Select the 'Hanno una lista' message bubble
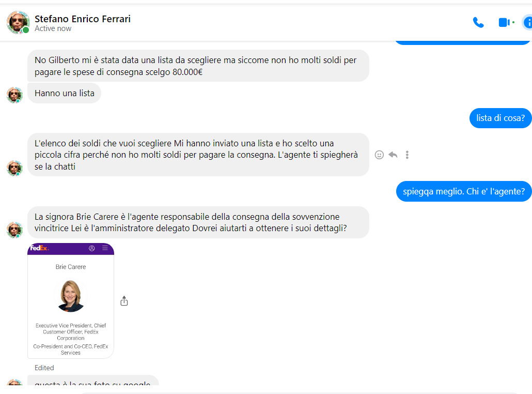532x394 pixels. coord(64,94)
